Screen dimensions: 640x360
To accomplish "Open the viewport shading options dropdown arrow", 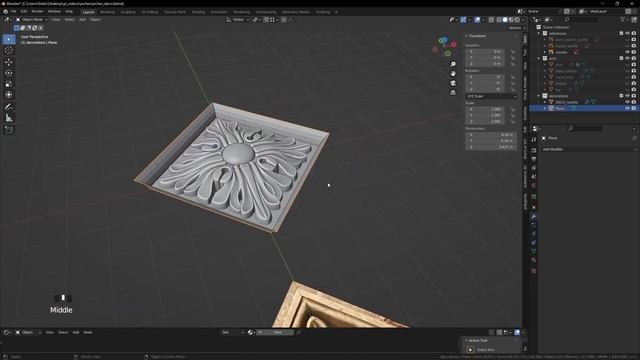I will click(x=524, y=20).
